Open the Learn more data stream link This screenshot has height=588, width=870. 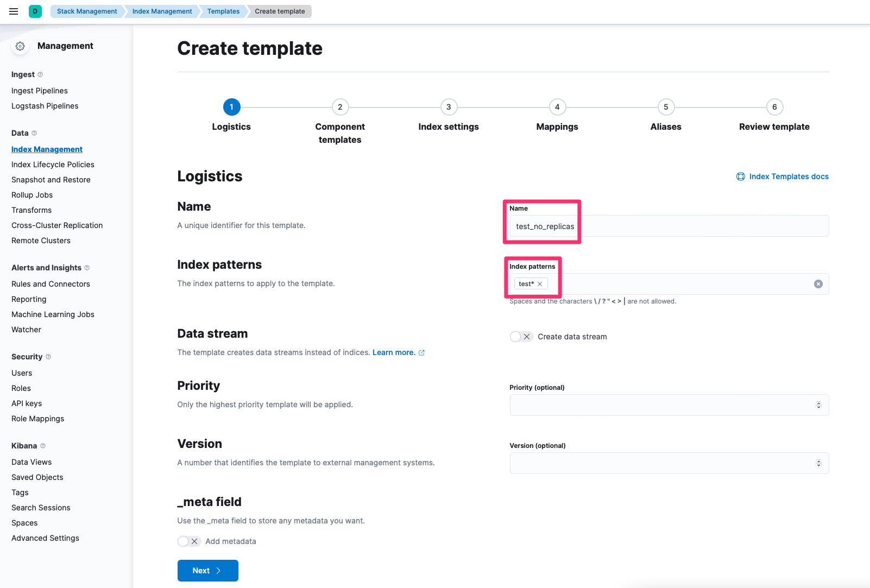(x=394, y=352)
